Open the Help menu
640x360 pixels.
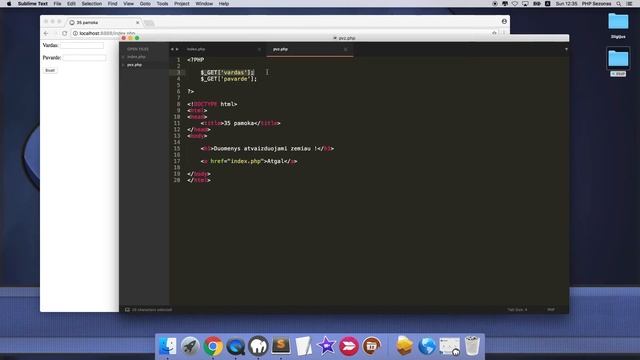224,4
